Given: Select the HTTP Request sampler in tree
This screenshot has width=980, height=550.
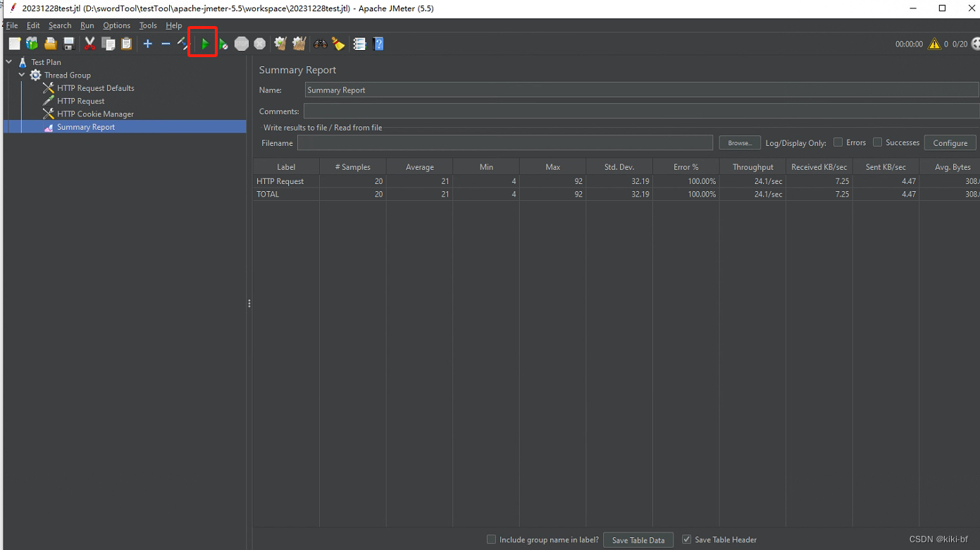Looking at the screenshot, I should point(80,101).
